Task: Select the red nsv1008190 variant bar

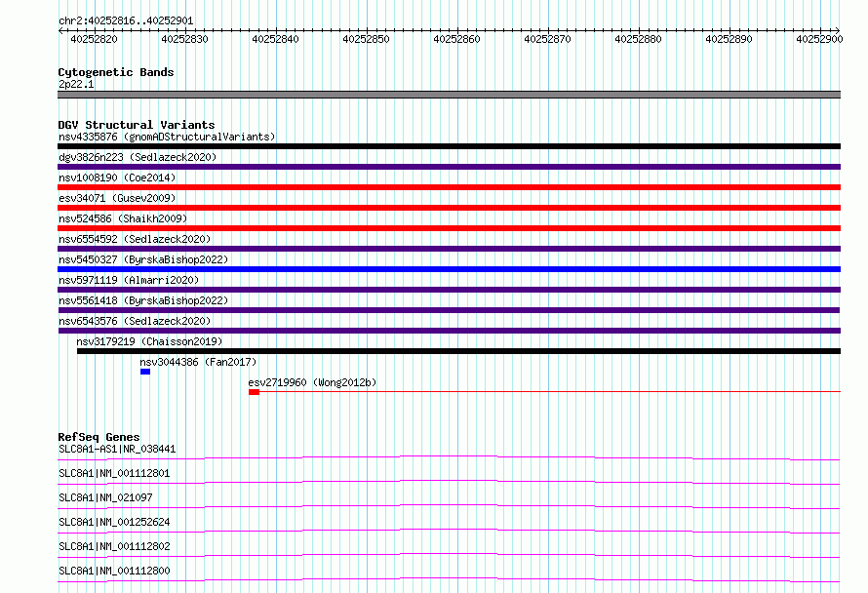Action: (x=449, y=187)
